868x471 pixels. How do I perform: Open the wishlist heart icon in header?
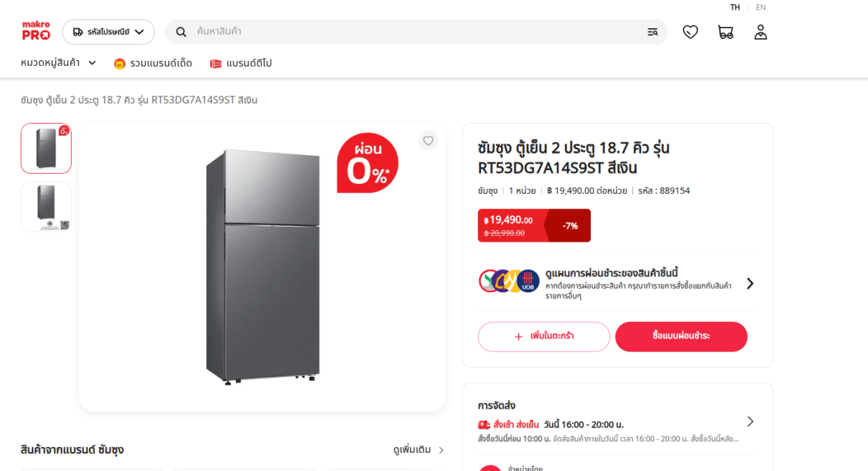(691, 32)
